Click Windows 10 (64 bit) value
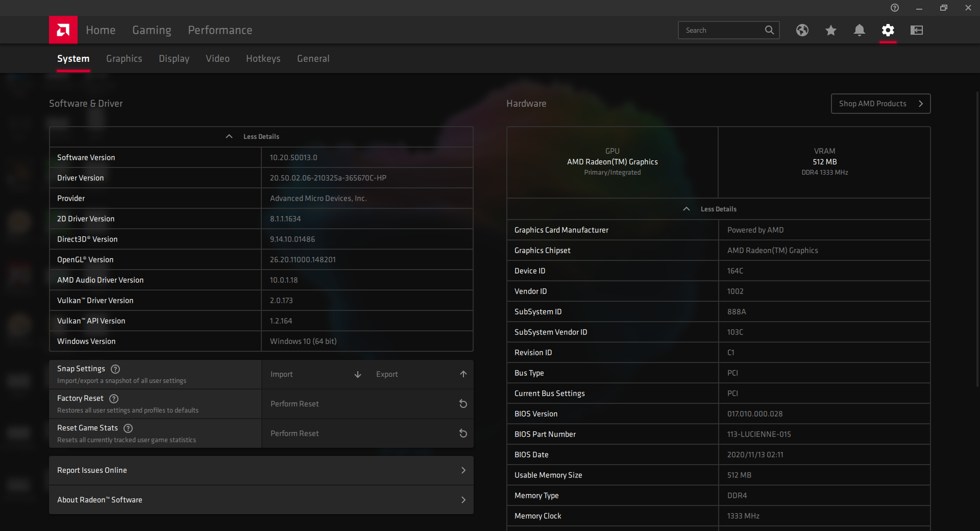Viewport: 980px width, 531px height. pyautogui.click(x=303, y=342)
